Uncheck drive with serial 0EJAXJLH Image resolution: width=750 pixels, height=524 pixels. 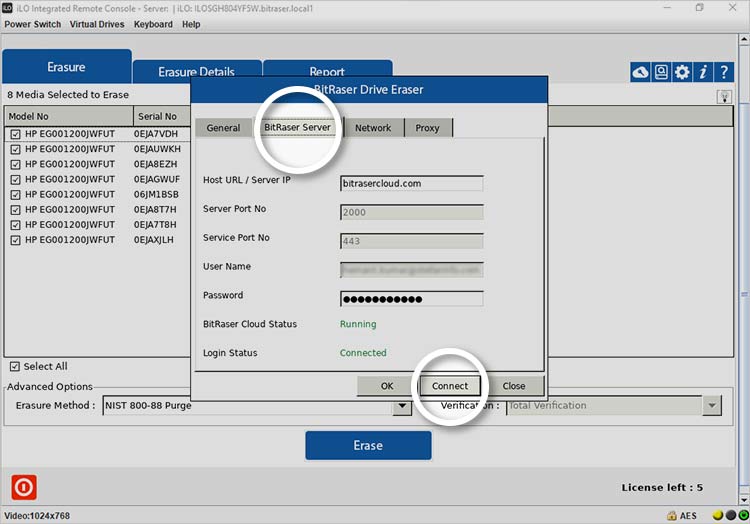[x=15, y=240]
